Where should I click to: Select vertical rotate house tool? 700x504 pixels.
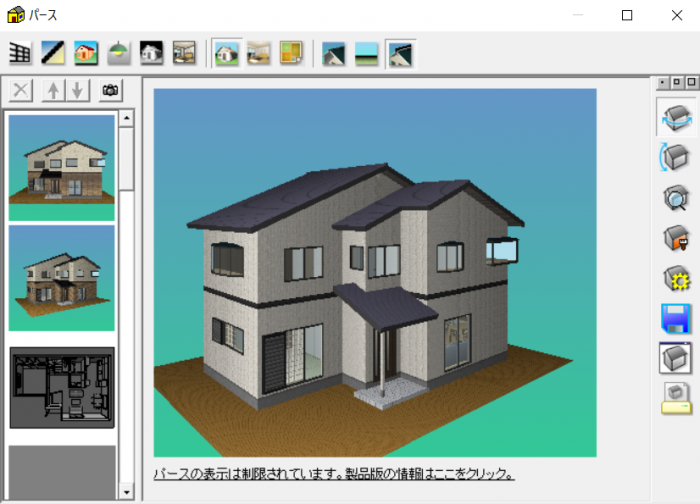coord(675,157)
